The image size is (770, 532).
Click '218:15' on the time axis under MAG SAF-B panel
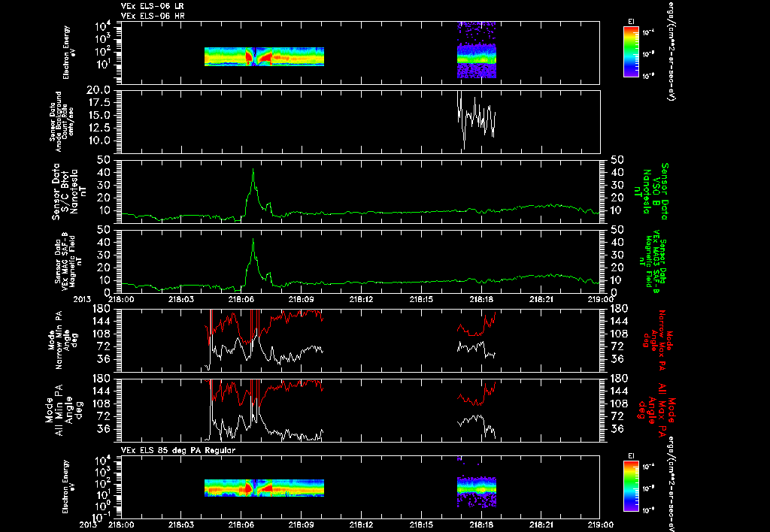pos(421,298)
